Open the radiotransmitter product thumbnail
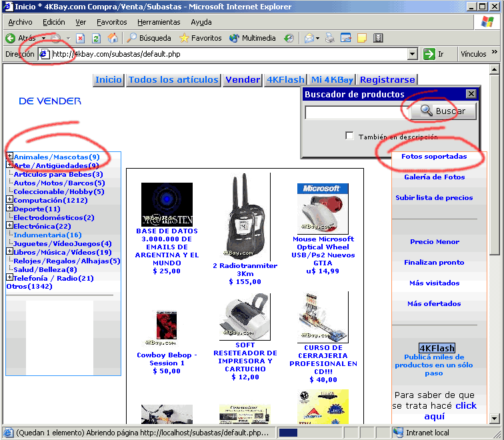504x440 pixels. tap(245, 217)
